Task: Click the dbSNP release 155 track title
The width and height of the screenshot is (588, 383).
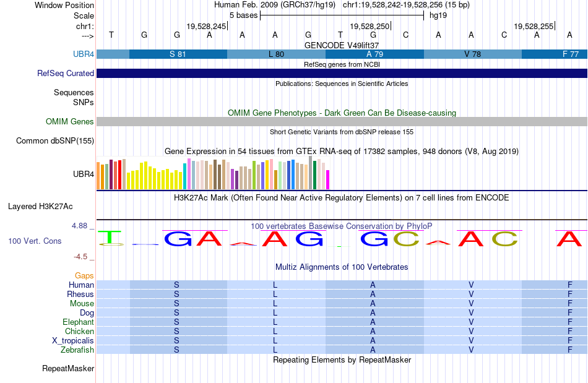Action: pos(342,132)
